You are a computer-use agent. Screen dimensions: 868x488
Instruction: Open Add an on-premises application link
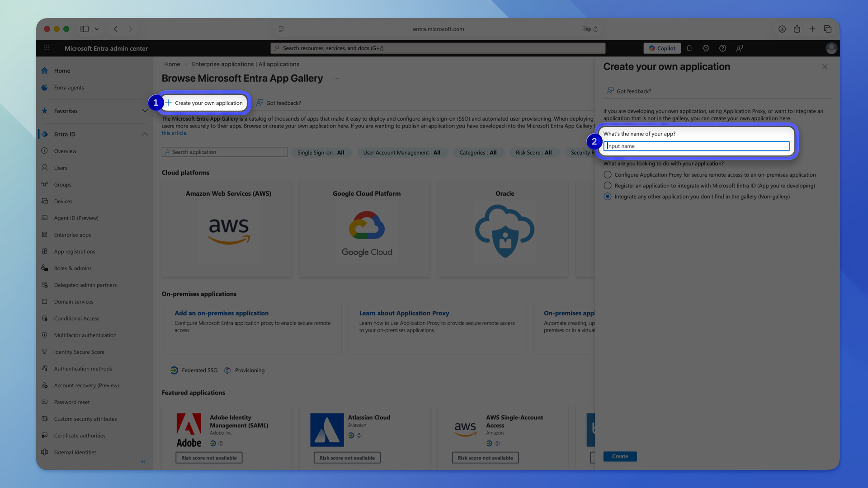click(x=222, y=313)
